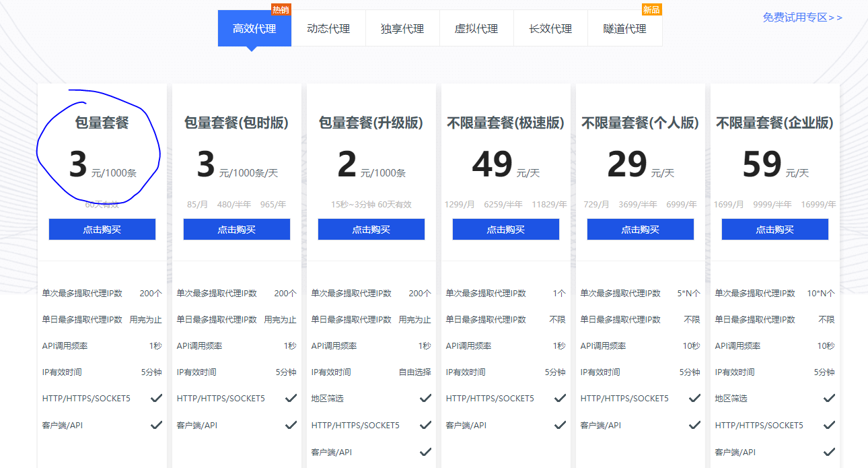The height and width of the screenshot is (468, 868).
Task: Click 点击购买 under 包量套餐 3元/1000条
Action: click(102, 230)
